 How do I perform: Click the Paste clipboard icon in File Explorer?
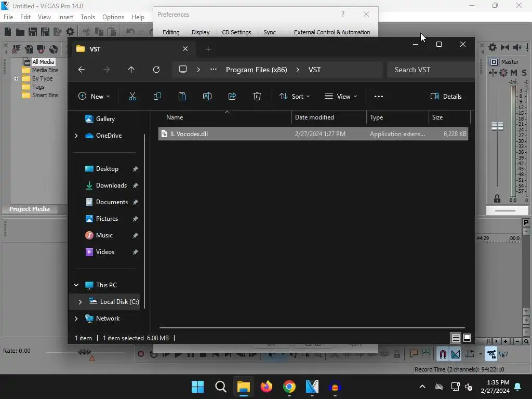coord(182,96)
